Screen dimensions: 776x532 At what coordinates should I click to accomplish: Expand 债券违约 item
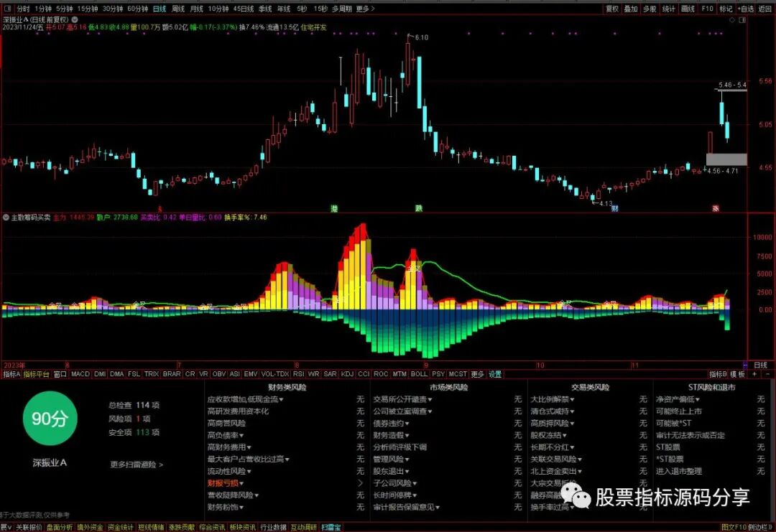(392, 424)
